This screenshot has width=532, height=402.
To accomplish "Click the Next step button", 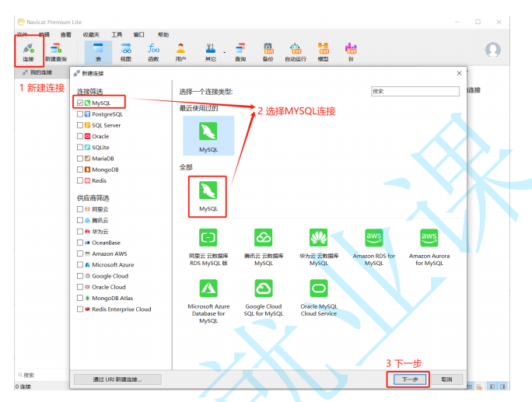I will [410, 379].
